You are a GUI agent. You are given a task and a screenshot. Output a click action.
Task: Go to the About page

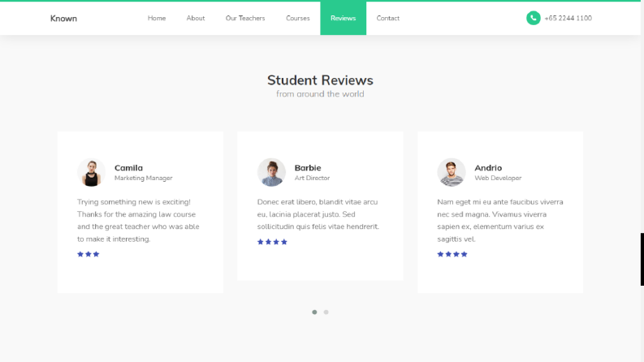pyautogui.click(x=196, y=18)
